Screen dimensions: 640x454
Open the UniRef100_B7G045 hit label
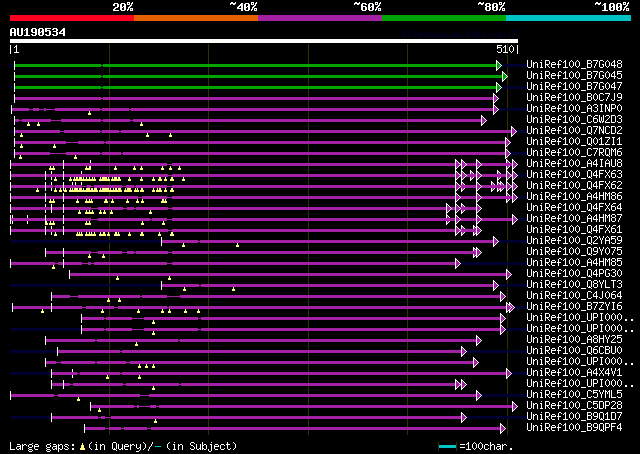(574, 76)
